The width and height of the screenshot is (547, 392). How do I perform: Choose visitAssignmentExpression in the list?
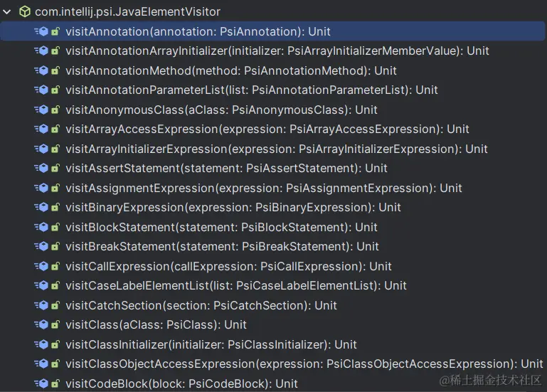coord(272,188)
